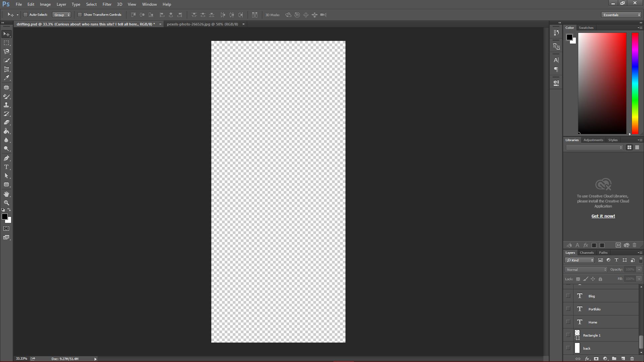Open the Essentials workspace dropdown
The height and width of the screenshot is (362, 644).
pyautogui.click(x=621, y=15)
